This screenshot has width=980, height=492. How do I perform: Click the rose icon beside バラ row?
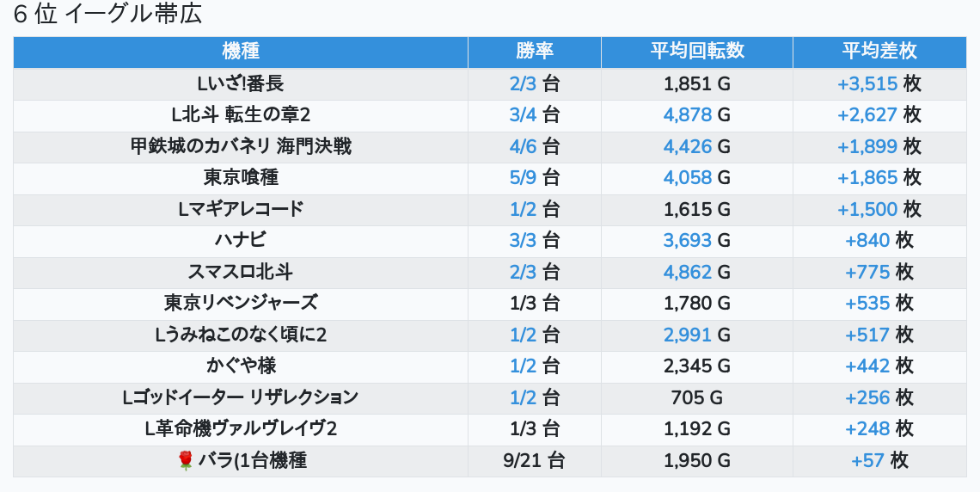pyautogui.click(x=186, y=461)
